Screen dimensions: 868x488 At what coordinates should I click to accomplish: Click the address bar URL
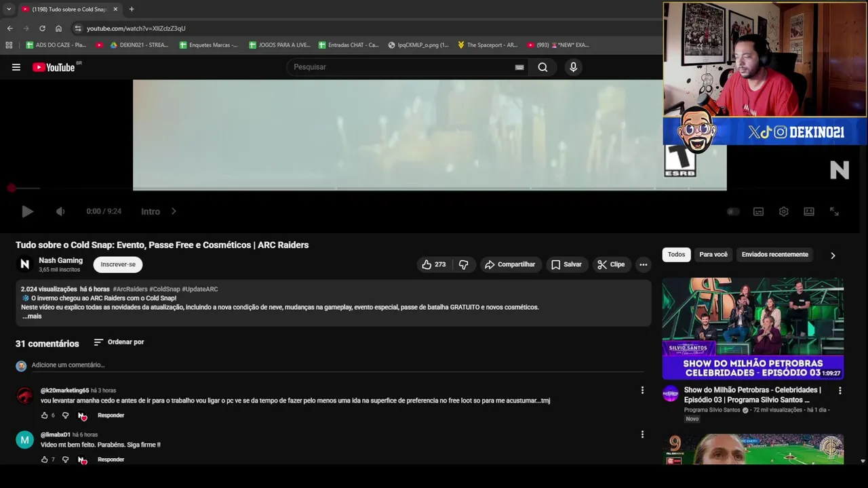[x=136, y=28]
